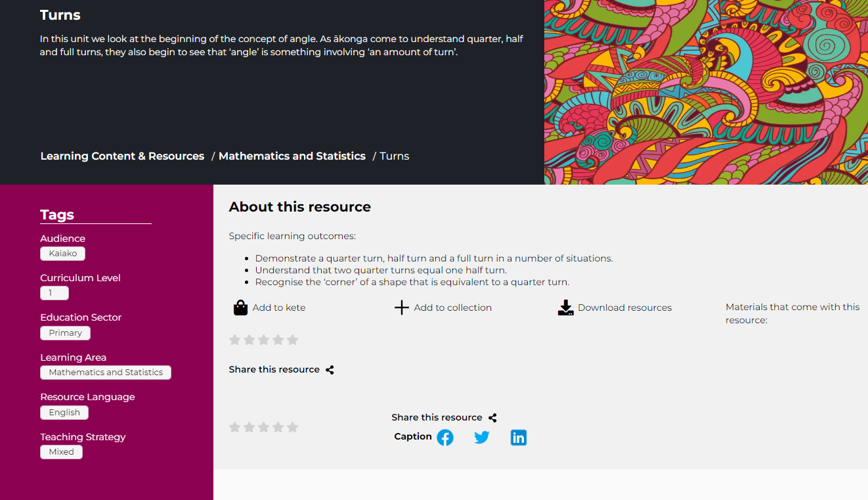The width and height of the screenshot is (868, 500).
Task: Share resource on Twitter
Action: (482, 438)
